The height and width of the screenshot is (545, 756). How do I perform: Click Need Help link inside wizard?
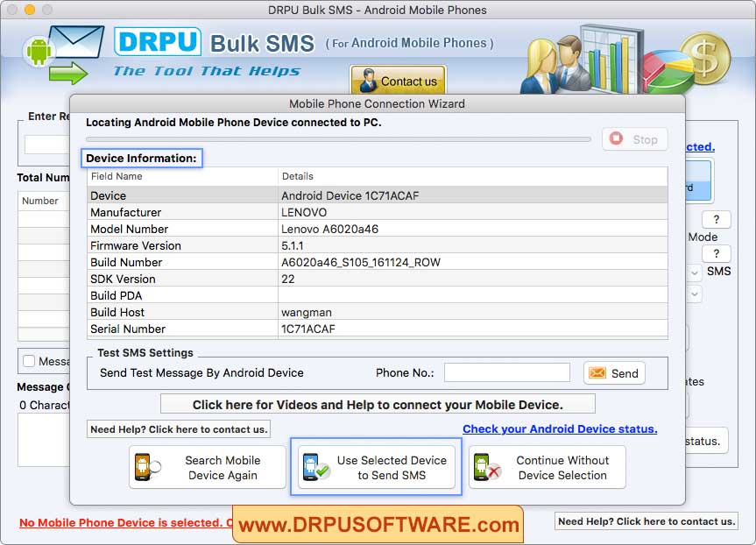coord(179,429)
